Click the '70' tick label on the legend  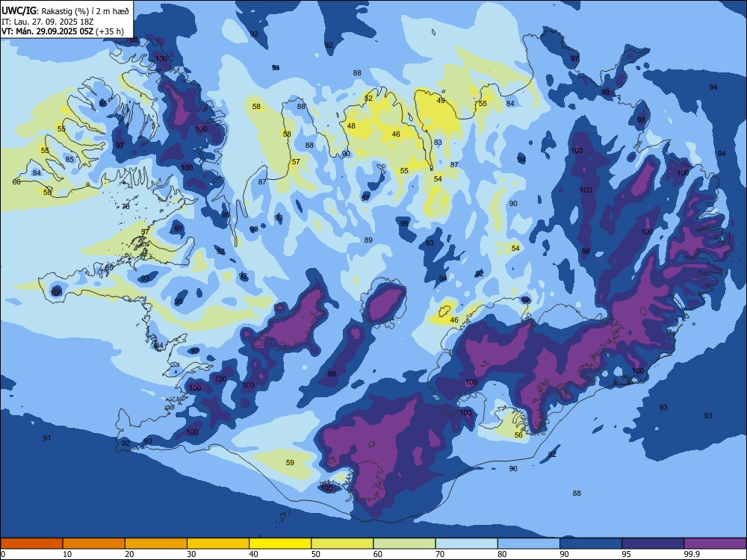(440, 554)
